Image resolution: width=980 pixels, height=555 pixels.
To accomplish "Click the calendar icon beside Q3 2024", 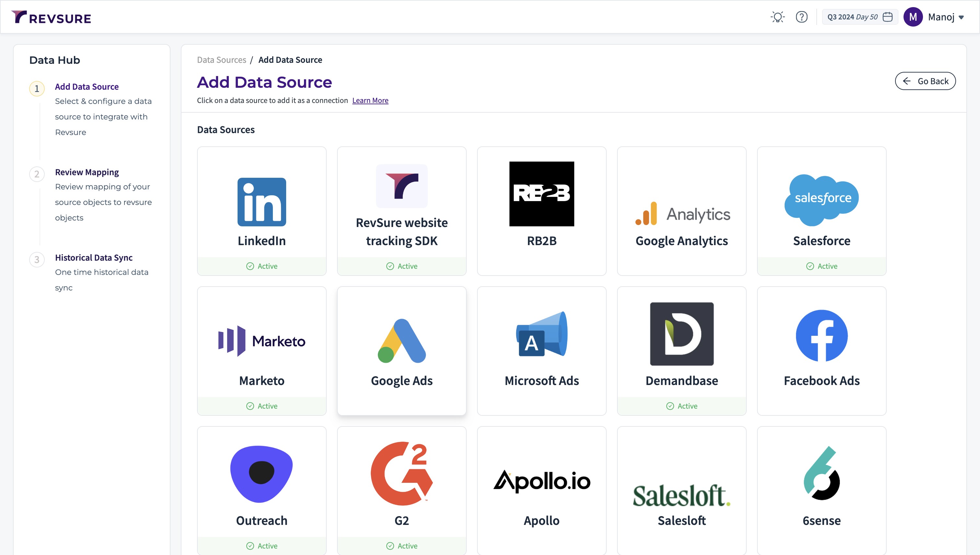I will 888,17.
